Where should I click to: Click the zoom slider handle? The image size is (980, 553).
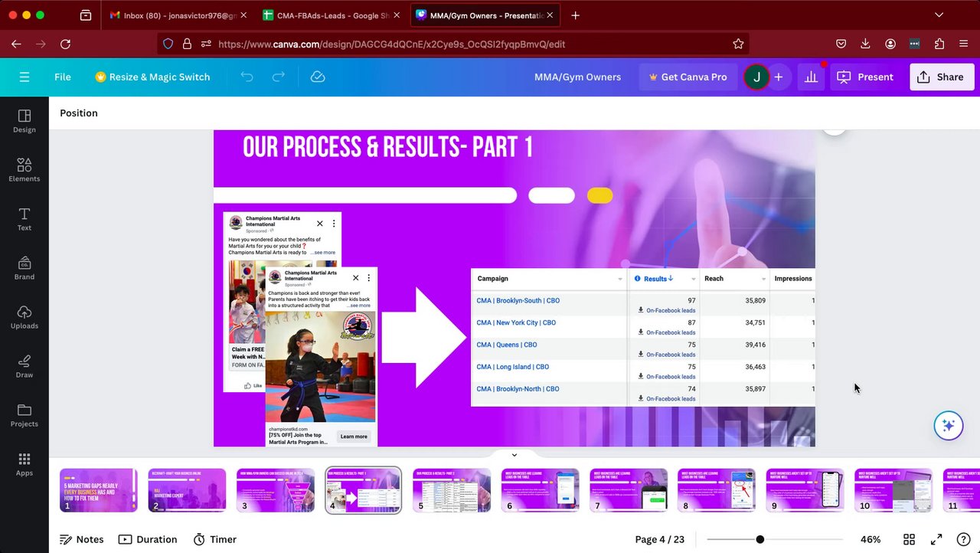pos(759,539)
